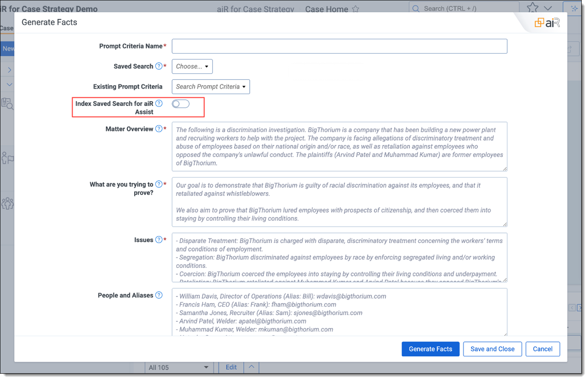Click help icon beside Index Saved Search
The width and height of the screenshot is (588, 380).
159,104
